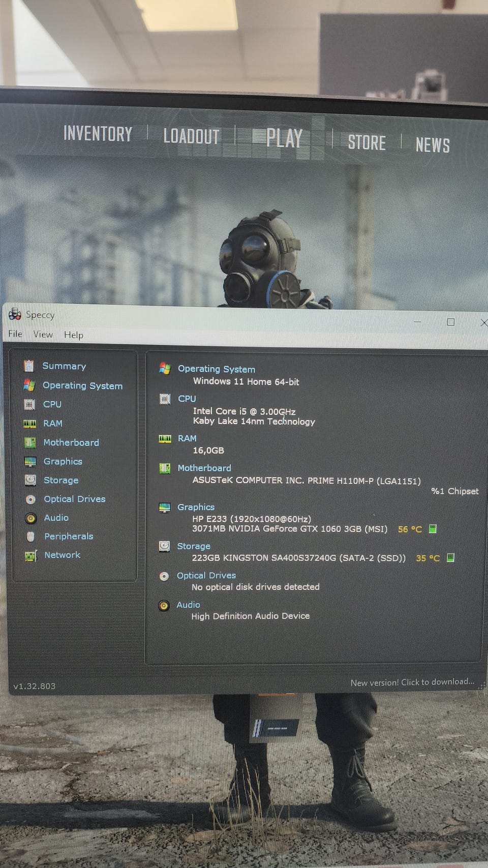Select Optical Drives in the sidebar
The image size is (488, 868).
coord(75,499)
